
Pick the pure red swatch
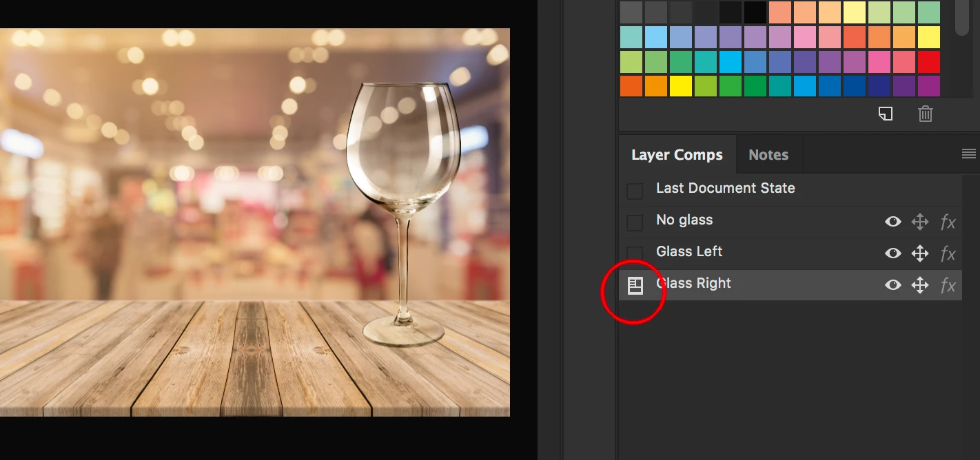click(x=929, y=62)
